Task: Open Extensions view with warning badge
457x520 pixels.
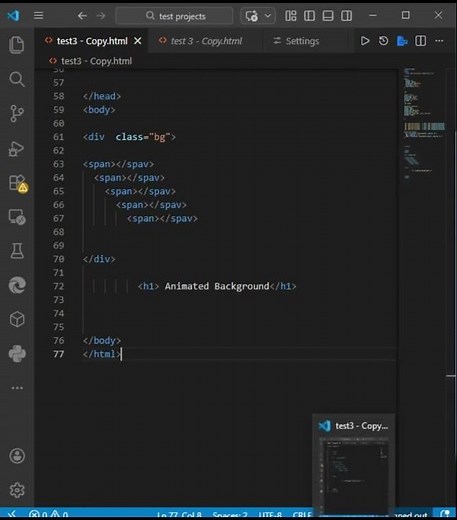Action: [x=17, y=183]
